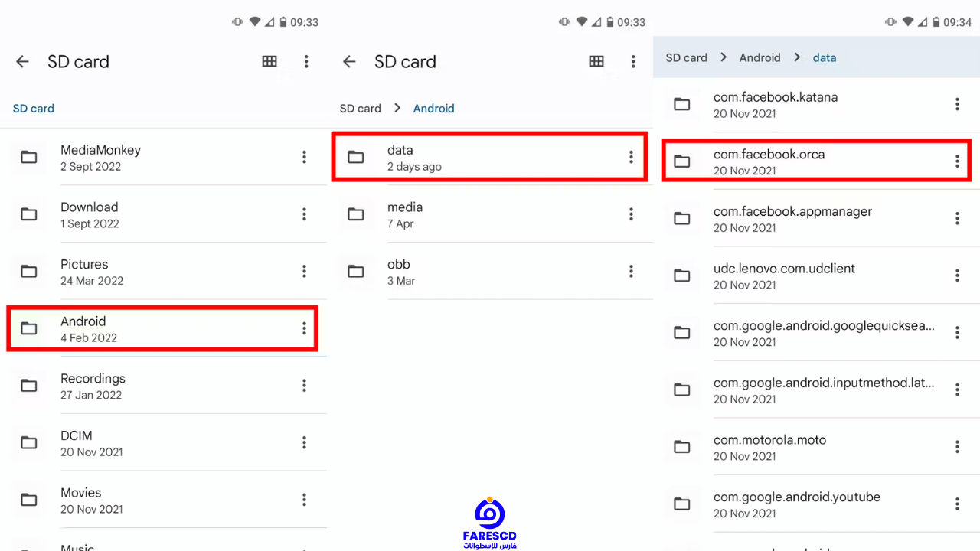Open the Android folder
The width and height of the screenshot is (980, 551).
[163, 328]
